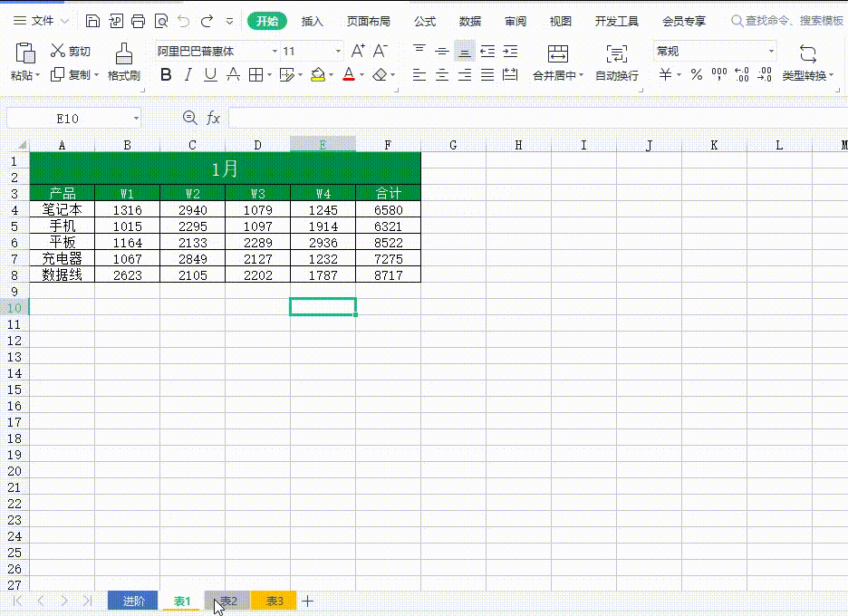
Task: Click in the formula bar input
Action: 538,118
